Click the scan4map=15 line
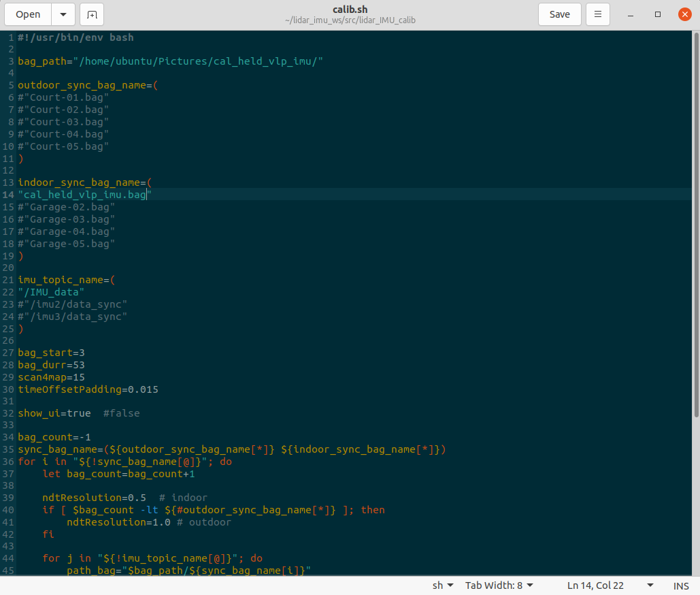Viewport: 700px width, 595px height. point(51,377)
